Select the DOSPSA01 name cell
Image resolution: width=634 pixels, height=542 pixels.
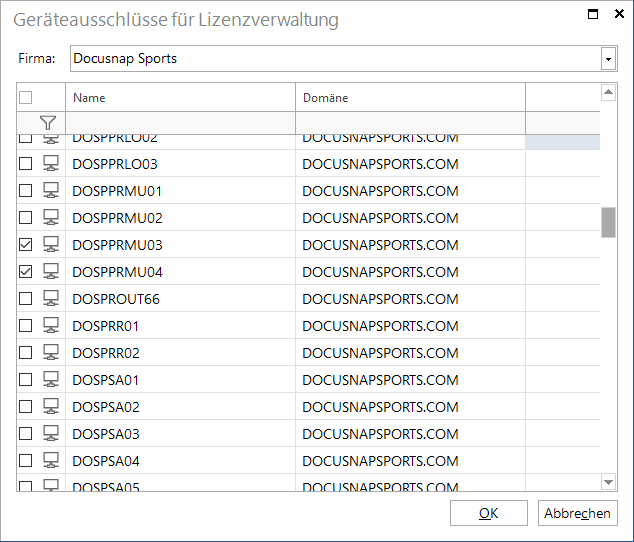coord(180,379)
